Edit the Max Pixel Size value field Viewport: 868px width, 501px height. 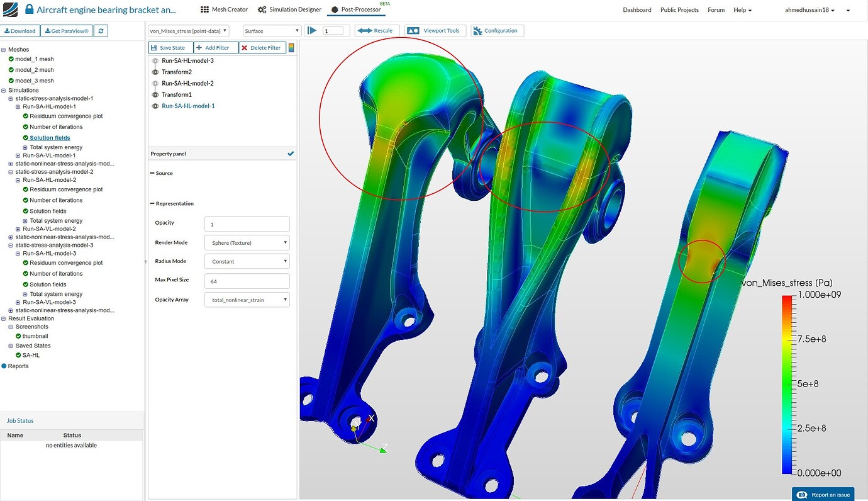click(247, 280)
